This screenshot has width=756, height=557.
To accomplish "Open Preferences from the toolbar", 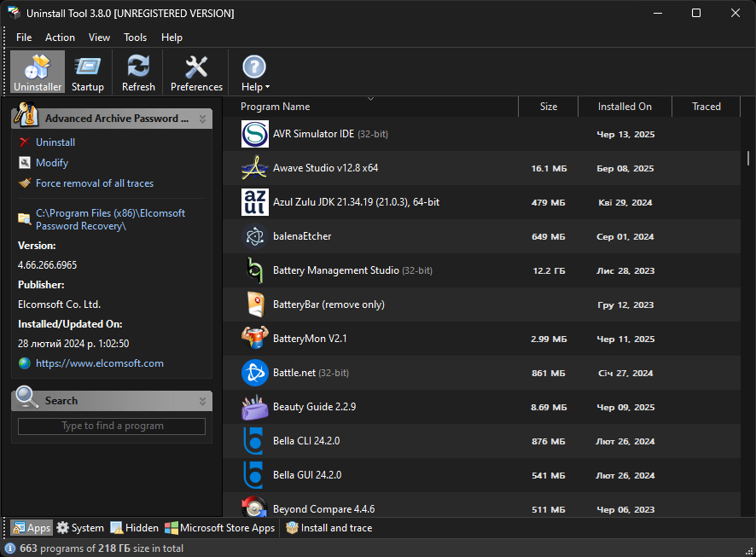I will [x=196, y=73].
